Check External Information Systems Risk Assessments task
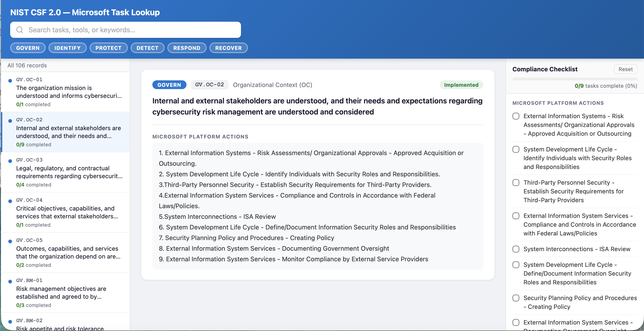 516,116
